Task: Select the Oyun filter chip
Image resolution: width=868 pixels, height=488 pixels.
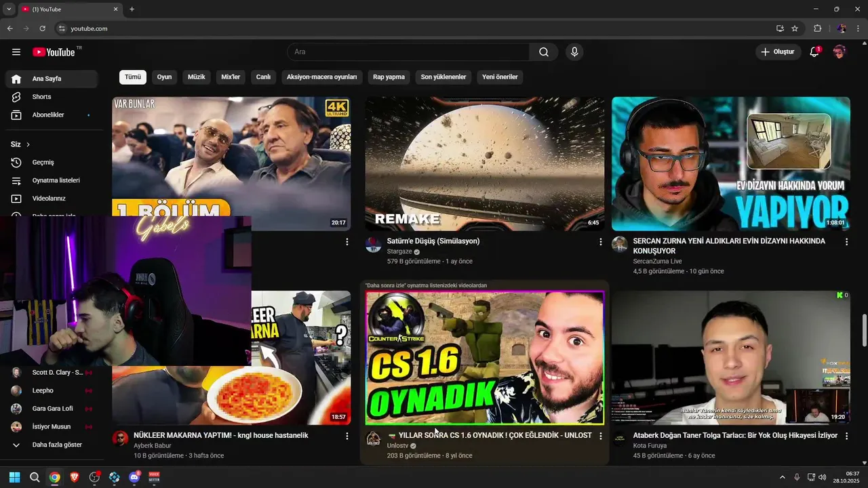Action: pyautogui.click(x=164, y=77)
